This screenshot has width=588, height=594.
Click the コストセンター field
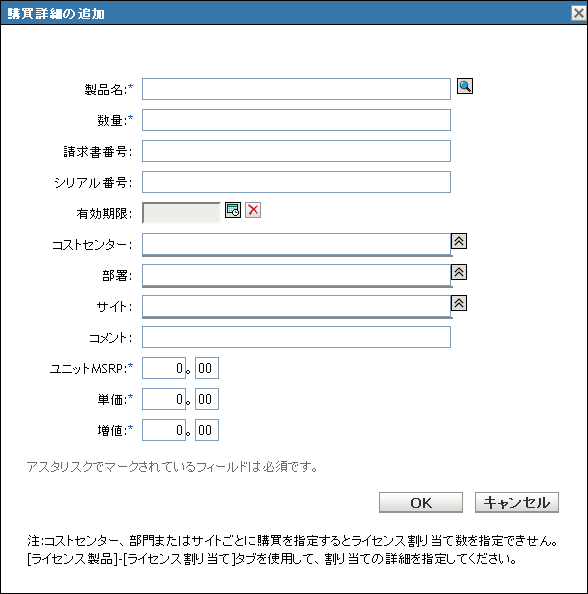point(296,244)
